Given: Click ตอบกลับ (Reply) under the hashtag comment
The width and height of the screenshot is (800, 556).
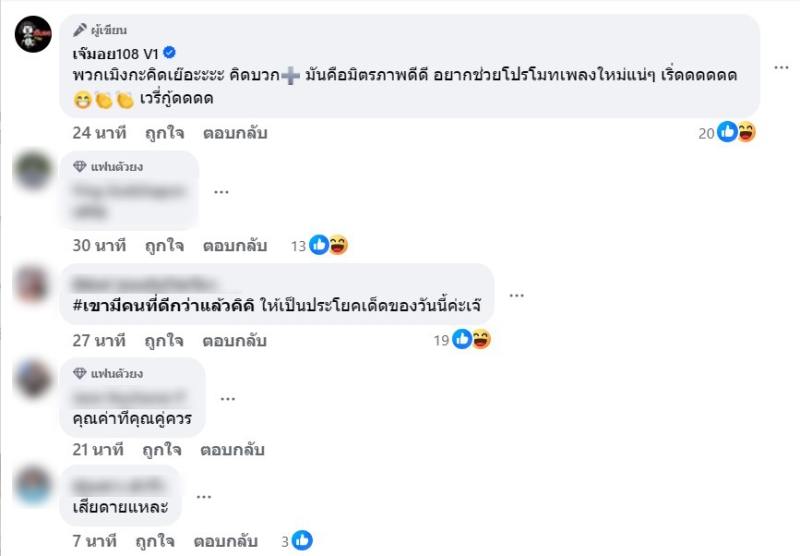Looking at the screenshot, I should [235, 340].
